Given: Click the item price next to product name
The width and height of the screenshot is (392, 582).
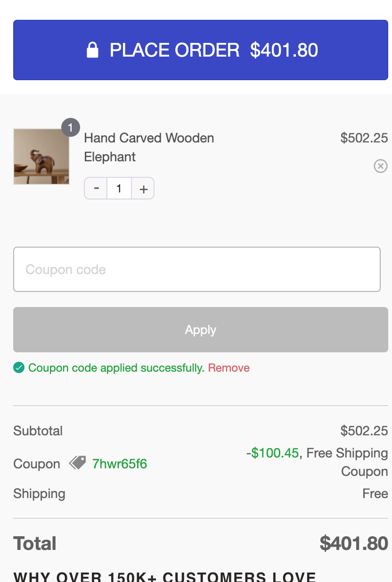Looking at the screenshot, I should 364,138.
